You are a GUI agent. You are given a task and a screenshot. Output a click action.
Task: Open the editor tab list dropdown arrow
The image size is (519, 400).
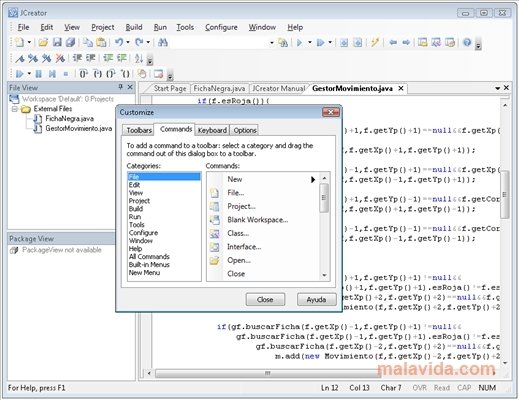tap(497, 88)
